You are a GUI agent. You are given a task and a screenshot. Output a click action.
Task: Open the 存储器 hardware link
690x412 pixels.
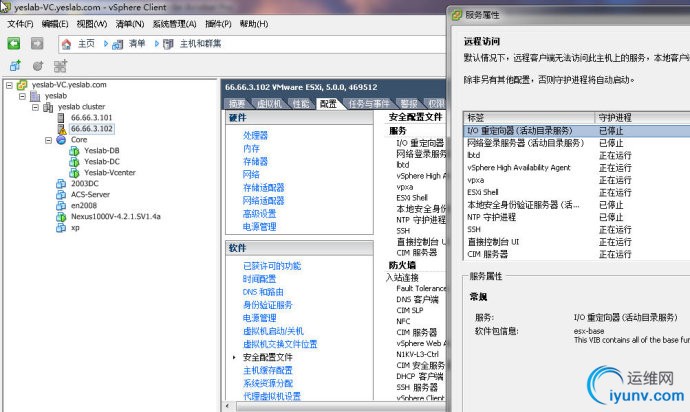tap(255, 162)
